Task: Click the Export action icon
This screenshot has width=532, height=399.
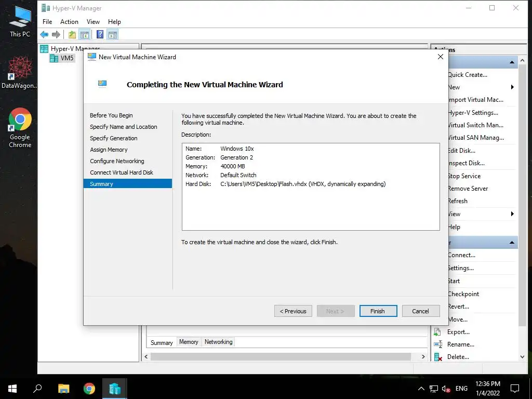Action: 437,332
